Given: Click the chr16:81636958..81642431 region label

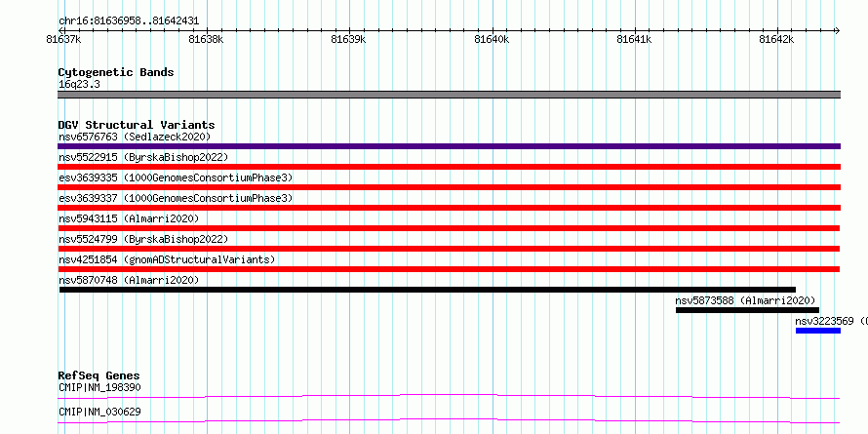Looking at the screenshot, I should [129, 21].
